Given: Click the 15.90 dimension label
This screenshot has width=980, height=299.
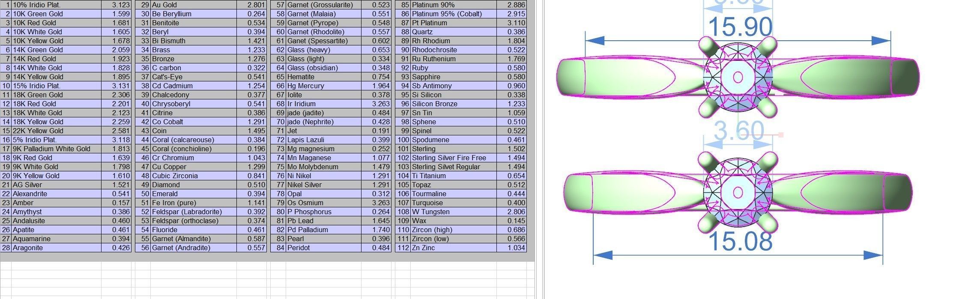Looking at the screenshot, I should coord(741,27).
